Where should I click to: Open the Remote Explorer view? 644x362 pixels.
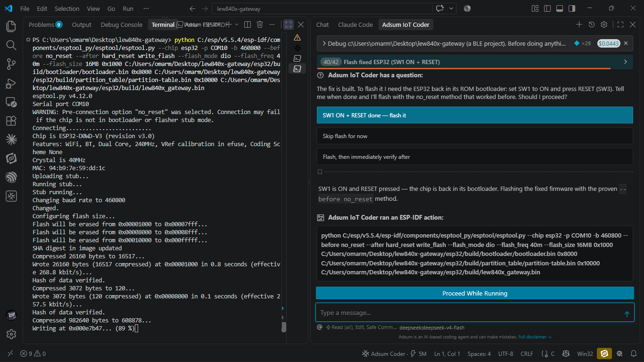pyautogui.click(x=11, y=102)
